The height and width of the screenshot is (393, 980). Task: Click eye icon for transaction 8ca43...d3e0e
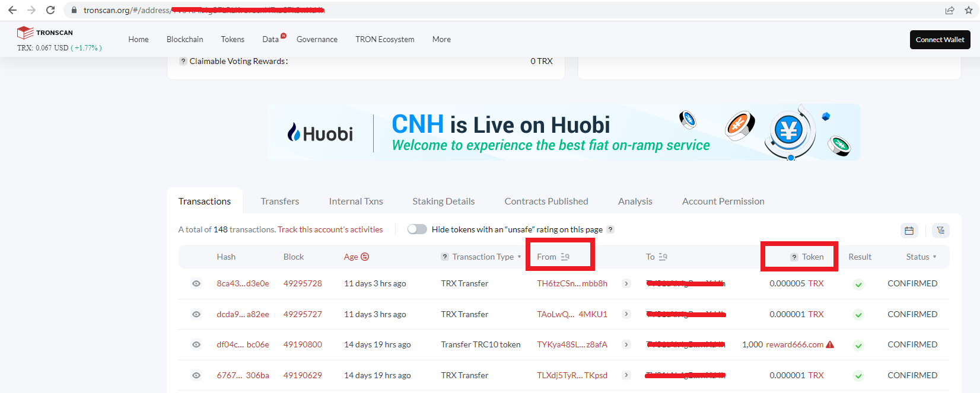(196, 283)
